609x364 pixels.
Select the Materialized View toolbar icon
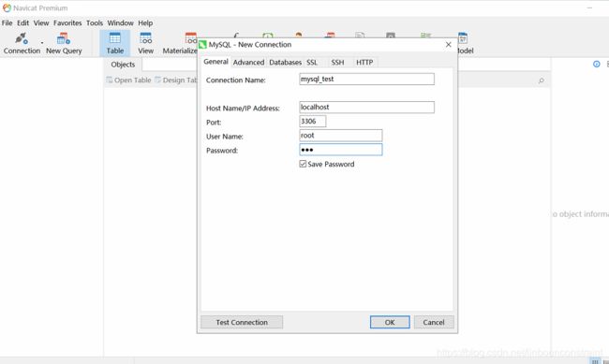click(x=180, y=43)
